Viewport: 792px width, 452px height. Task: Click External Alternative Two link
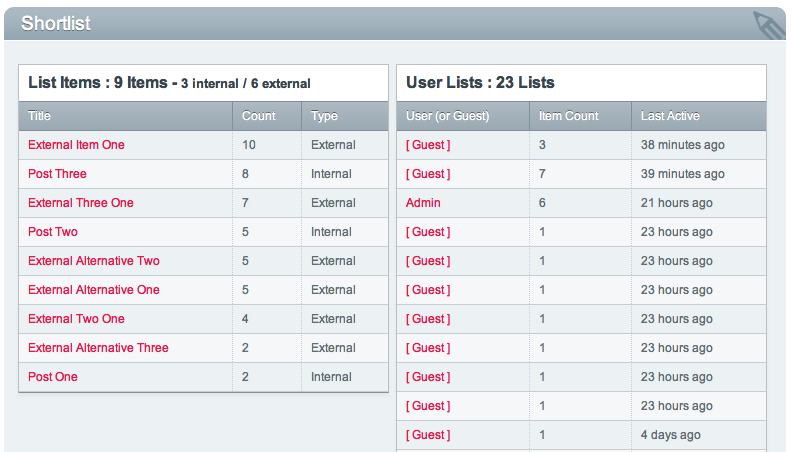(x=94, y=261)
